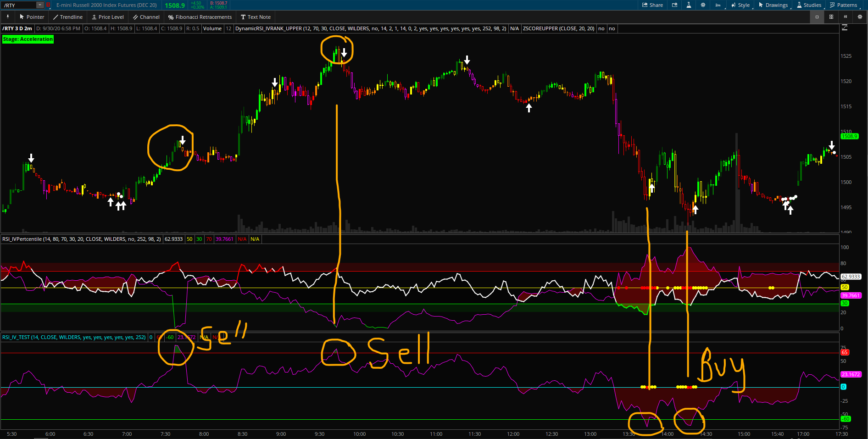
Task: Click the green Stage: Acceleration label
Action: point(28,39)
